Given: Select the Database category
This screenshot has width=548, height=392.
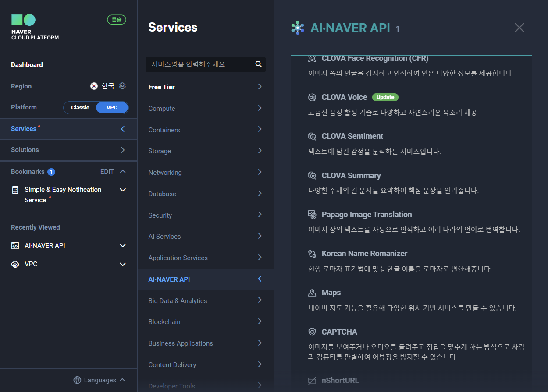Looking at the screenshot, I should coord(206,194).
